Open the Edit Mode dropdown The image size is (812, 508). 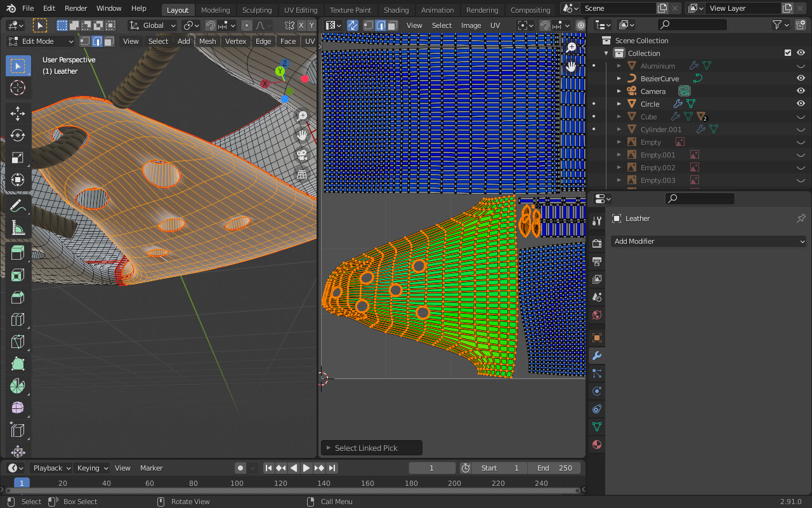click(x=41, y=41)
